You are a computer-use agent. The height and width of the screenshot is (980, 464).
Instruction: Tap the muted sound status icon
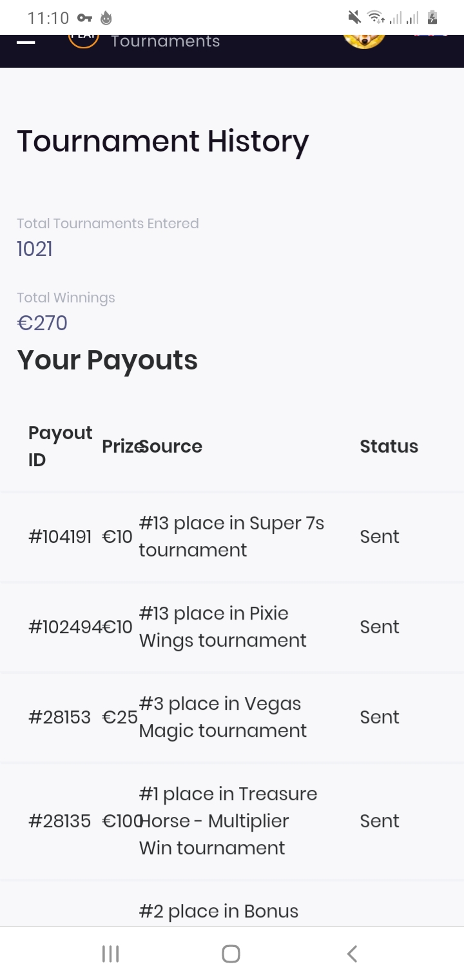[x=354, y=17]
